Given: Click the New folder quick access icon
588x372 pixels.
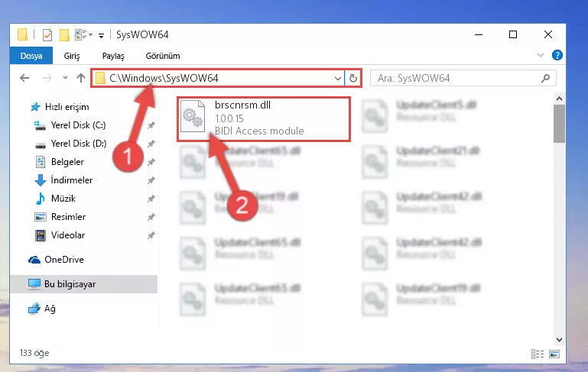Looking at the screenshot, I should click(x=64, y=35).
